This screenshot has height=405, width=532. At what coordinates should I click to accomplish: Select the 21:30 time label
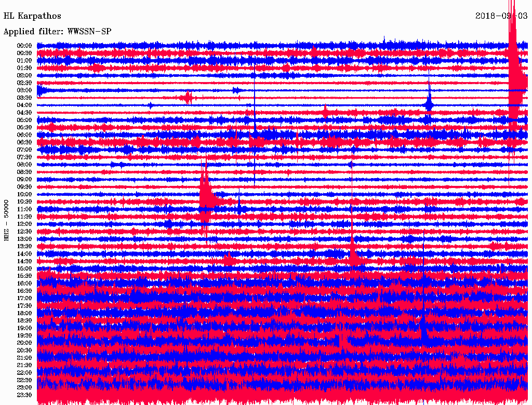coord(24,366)
